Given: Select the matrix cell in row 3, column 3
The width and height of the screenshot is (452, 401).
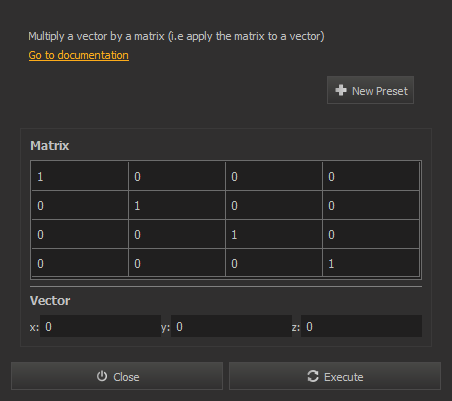Looking at the screenshot, I should pos(274,234).
